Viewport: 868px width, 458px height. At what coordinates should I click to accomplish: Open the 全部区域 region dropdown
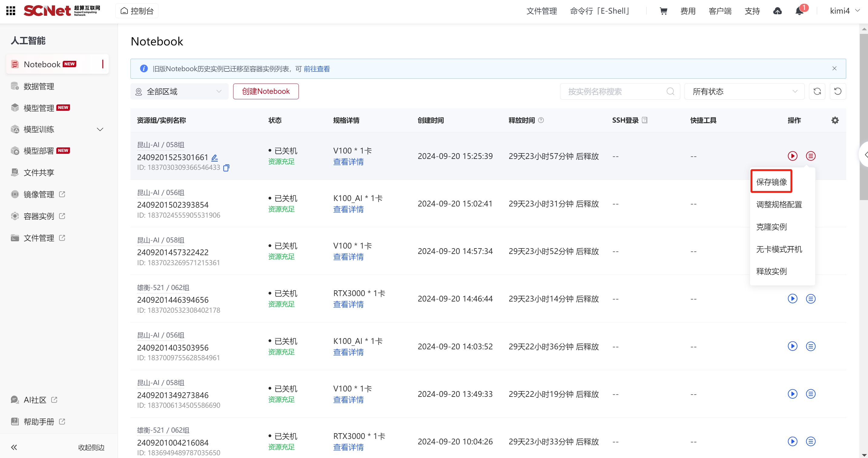click(x=179, y=91)
